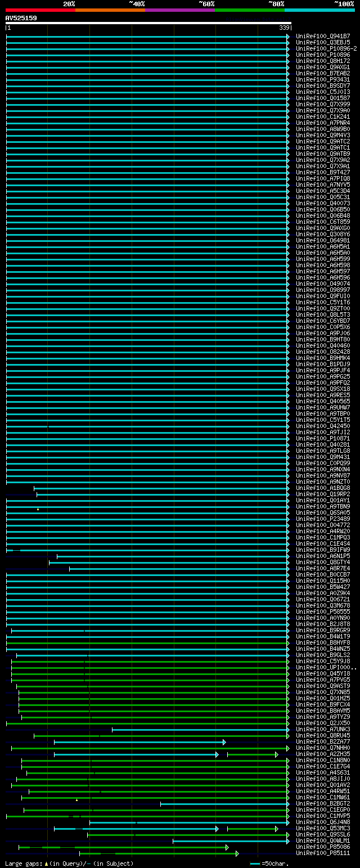Select the UniRef100_A4S631 label
The image size is (360, 868).
[322, 772]
